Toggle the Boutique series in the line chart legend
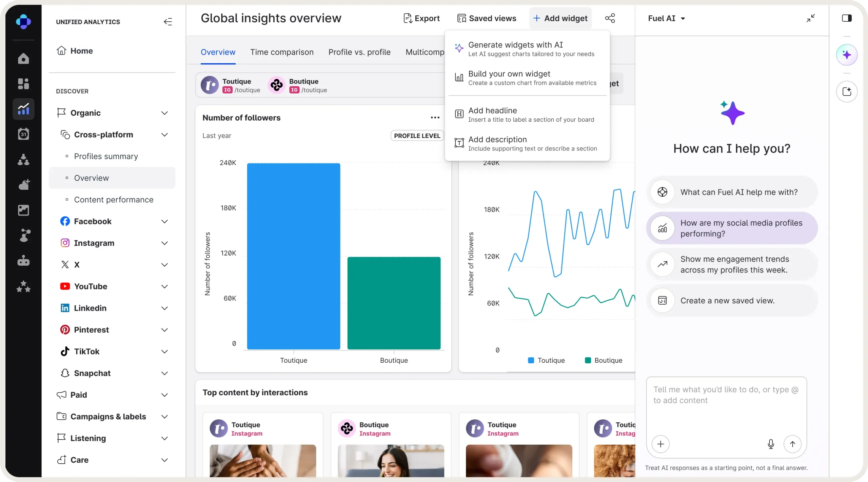The width and height of the screenshot is (868, 482). point(604,360)
